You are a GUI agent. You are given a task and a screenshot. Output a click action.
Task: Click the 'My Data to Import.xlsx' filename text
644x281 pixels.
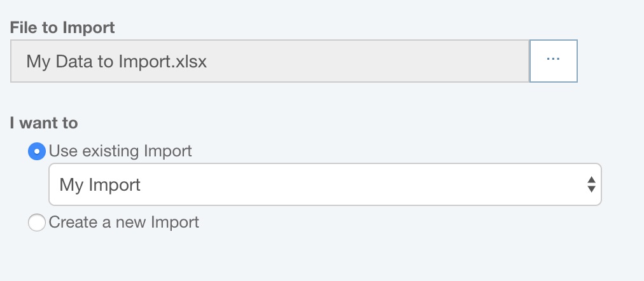click(x=116, y=61)
